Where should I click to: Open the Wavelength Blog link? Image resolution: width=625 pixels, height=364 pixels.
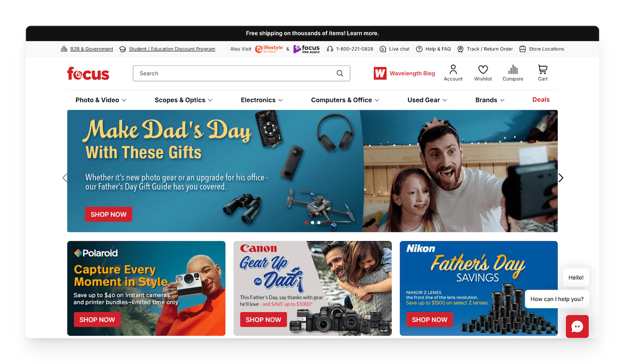412,73
